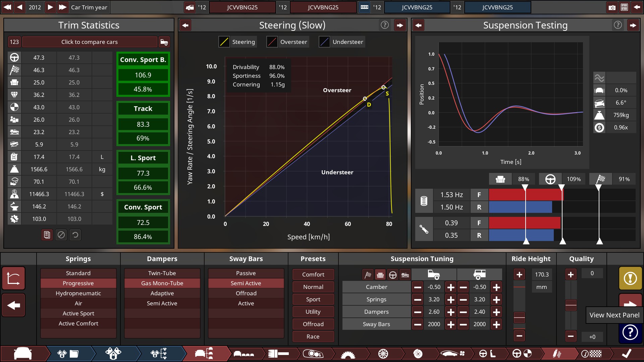Screen dimensions: 644x362
Task: Click the red back arrow left panel
Action: pyautogui.click(x=13, y=305)
